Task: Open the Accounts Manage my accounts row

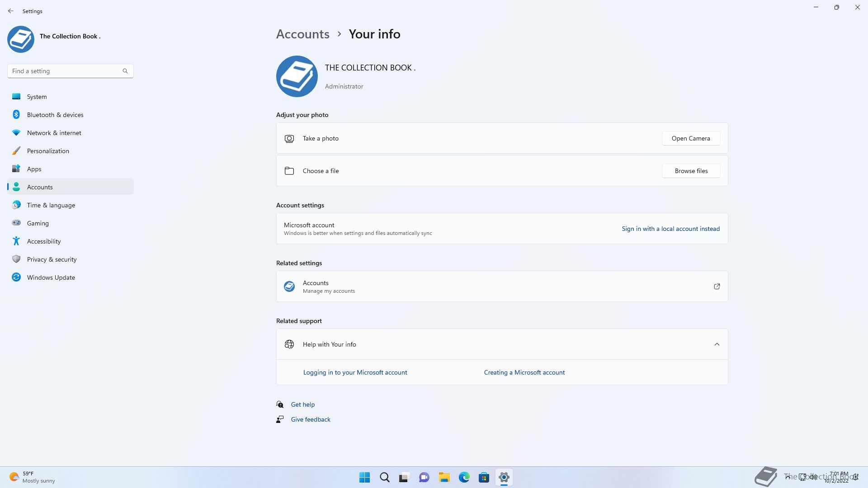Action: point(502,286)
